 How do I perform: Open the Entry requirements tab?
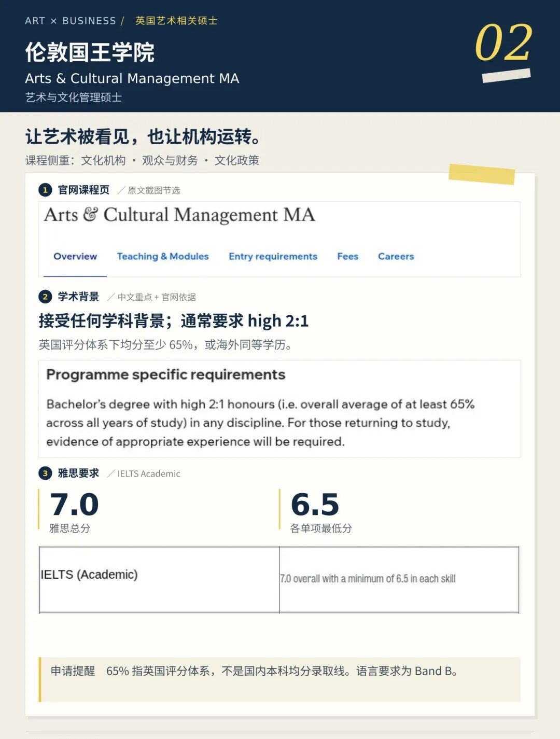click(x=273, y=256)
